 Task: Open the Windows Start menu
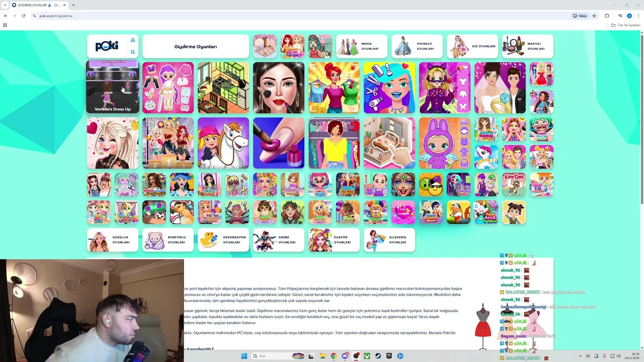point(244,356)
